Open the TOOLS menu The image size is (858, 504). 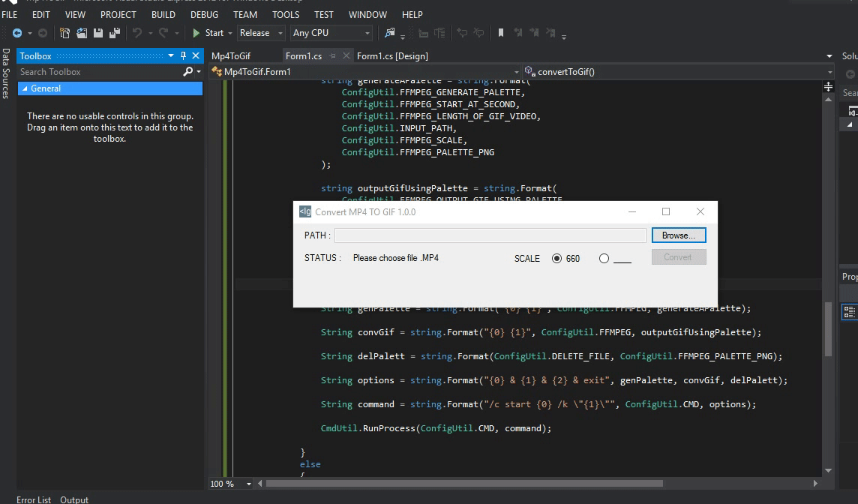point(286,15)
